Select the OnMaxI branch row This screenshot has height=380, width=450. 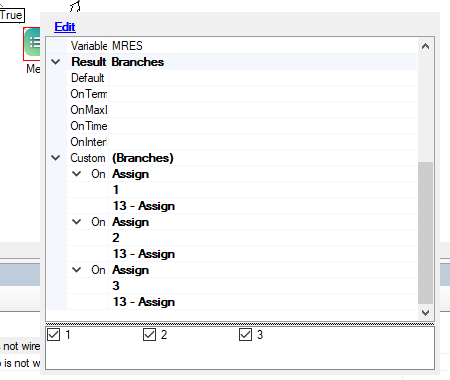coord(242,110)
